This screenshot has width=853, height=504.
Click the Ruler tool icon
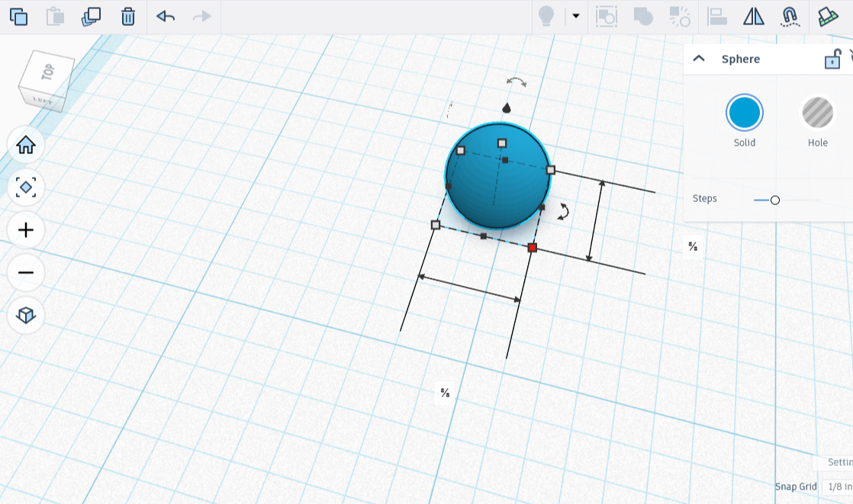click(829, 16)
